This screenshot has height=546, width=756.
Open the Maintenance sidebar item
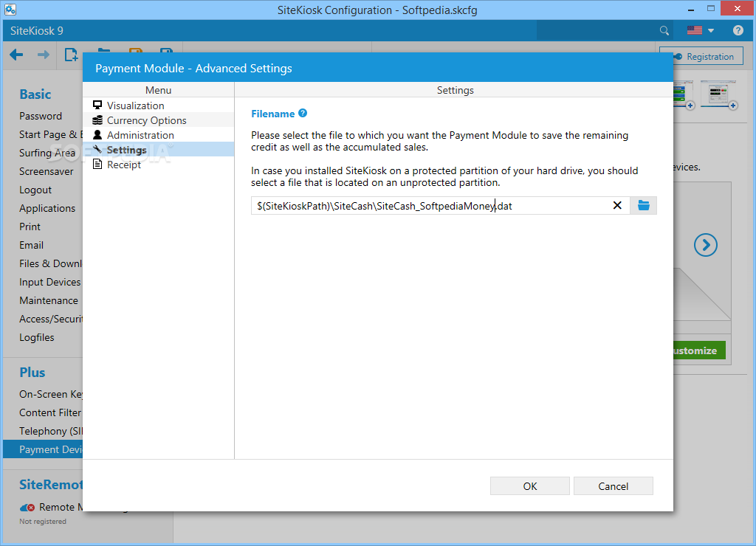[x=49, y=301]
